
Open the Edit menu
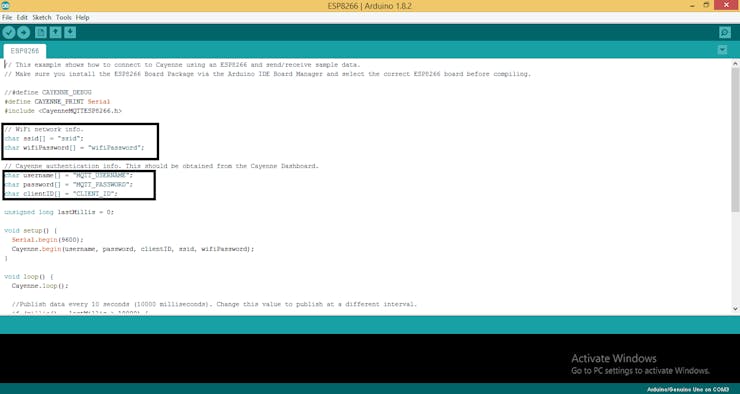22,17
